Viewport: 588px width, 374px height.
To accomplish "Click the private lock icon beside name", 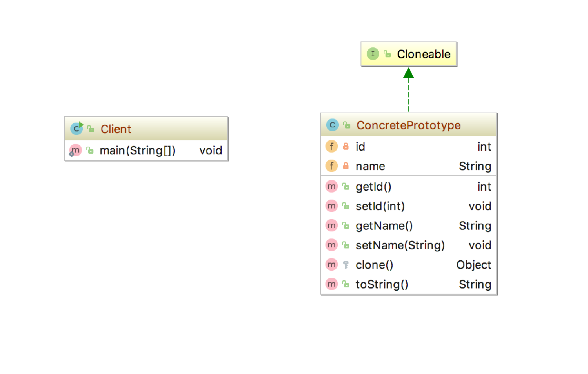I will coord(346,166).
